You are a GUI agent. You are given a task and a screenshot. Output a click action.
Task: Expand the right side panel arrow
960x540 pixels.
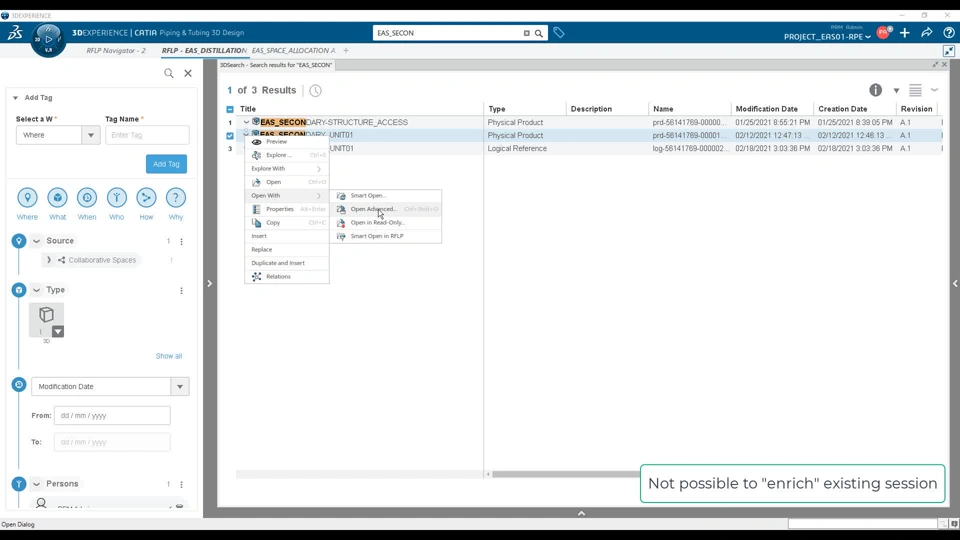955,283
